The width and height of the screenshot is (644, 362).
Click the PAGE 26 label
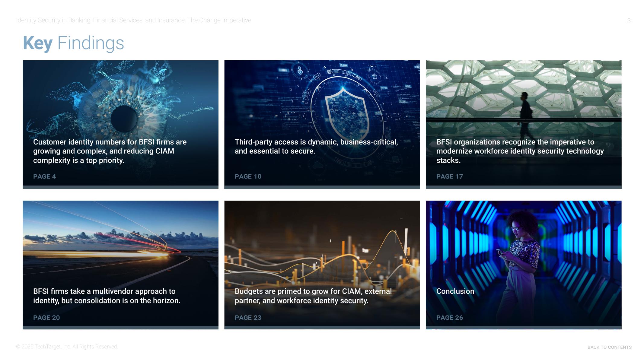[449, 318]
